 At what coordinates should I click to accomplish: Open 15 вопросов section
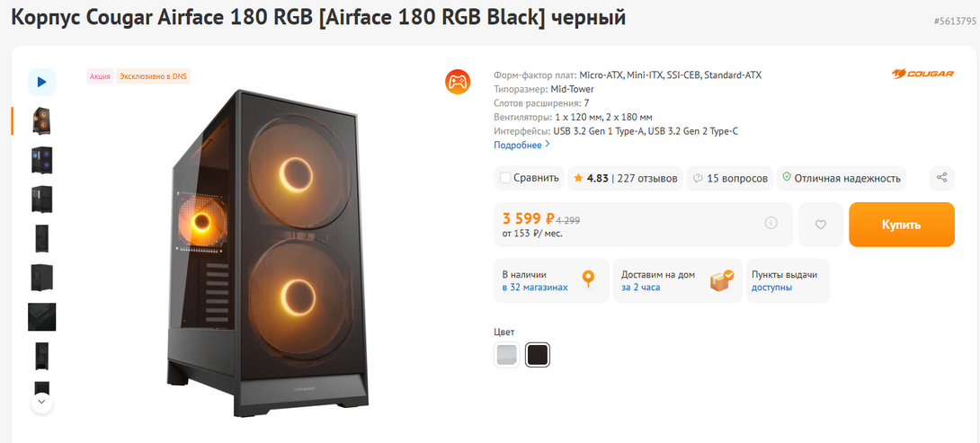tap(730, 178)
